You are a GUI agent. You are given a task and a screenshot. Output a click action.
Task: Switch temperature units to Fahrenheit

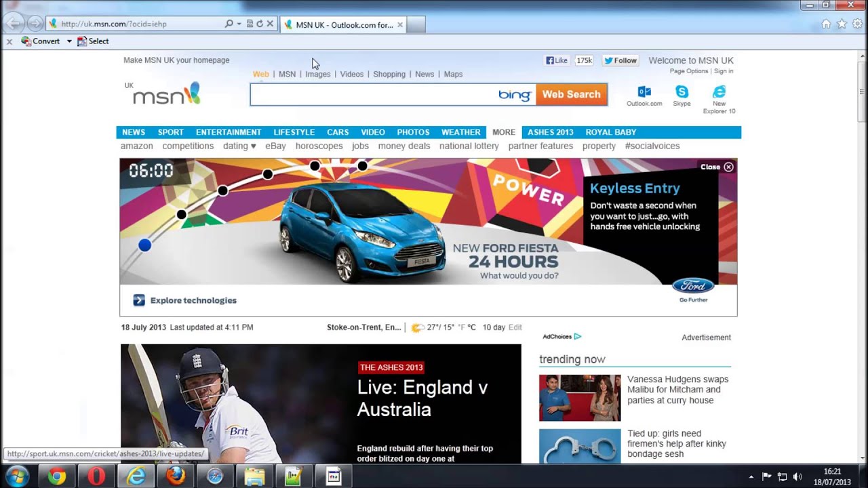tap(461, 327)
